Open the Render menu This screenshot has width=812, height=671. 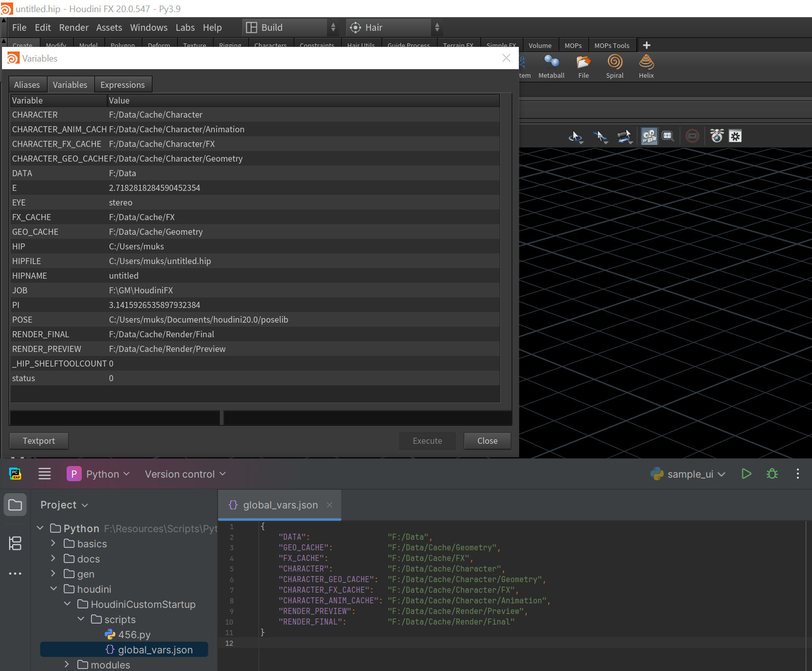coord(74,28)
